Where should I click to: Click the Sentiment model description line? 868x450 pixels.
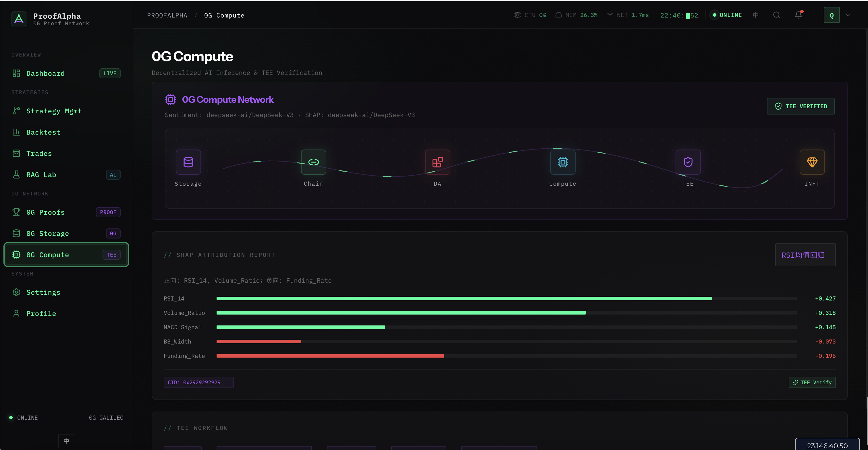click(290, 115)
